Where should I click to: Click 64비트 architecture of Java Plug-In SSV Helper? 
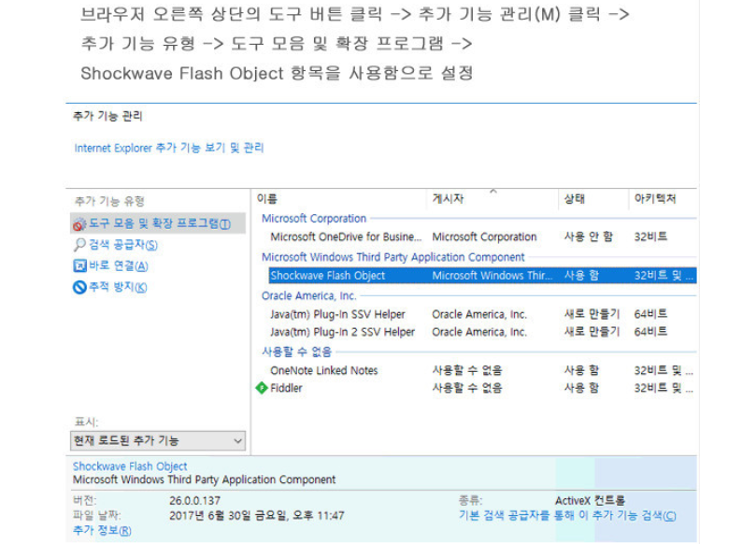[x=650, y=314]
